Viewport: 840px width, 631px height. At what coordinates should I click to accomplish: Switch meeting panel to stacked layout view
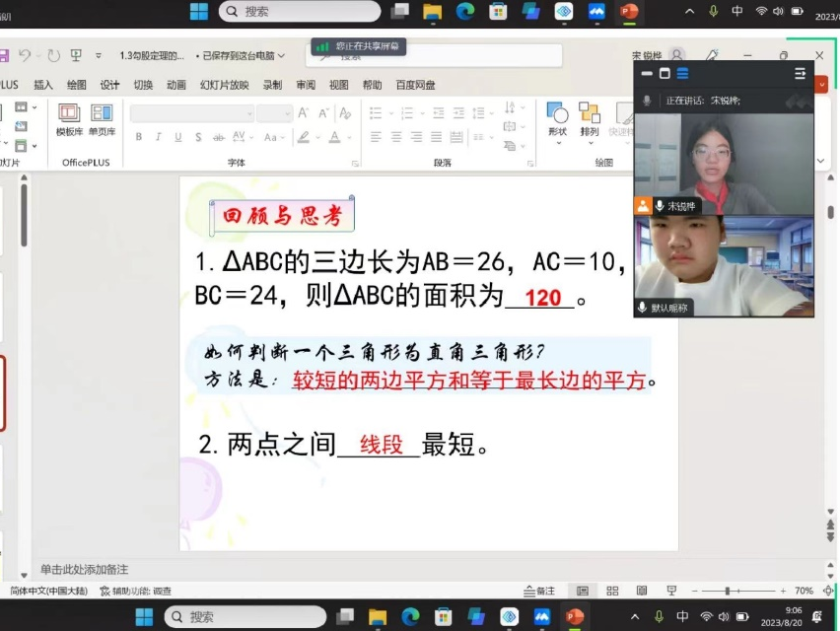point(682,73)
